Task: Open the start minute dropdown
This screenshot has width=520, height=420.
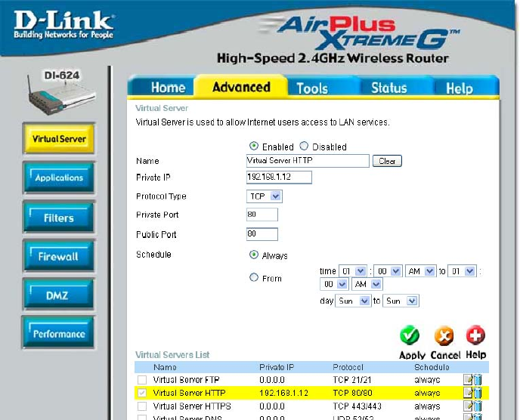Action: point(388,271)
